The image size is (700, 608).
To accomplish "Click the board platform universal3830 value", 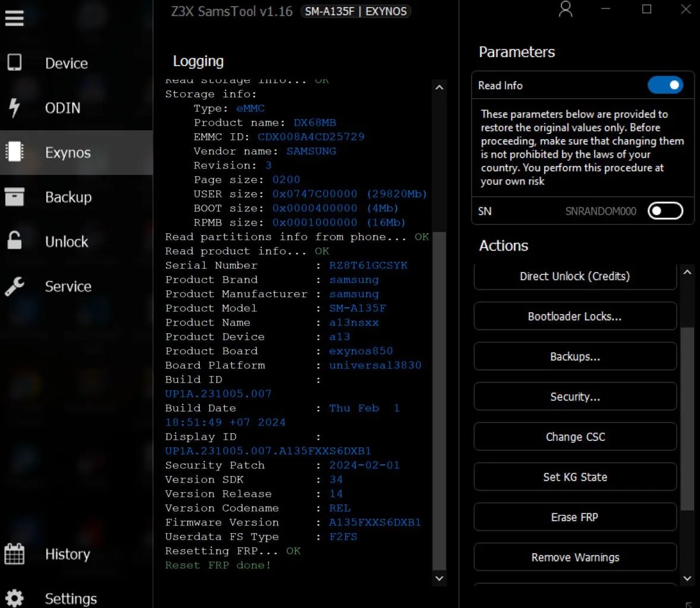I will [x=375, y=365].
